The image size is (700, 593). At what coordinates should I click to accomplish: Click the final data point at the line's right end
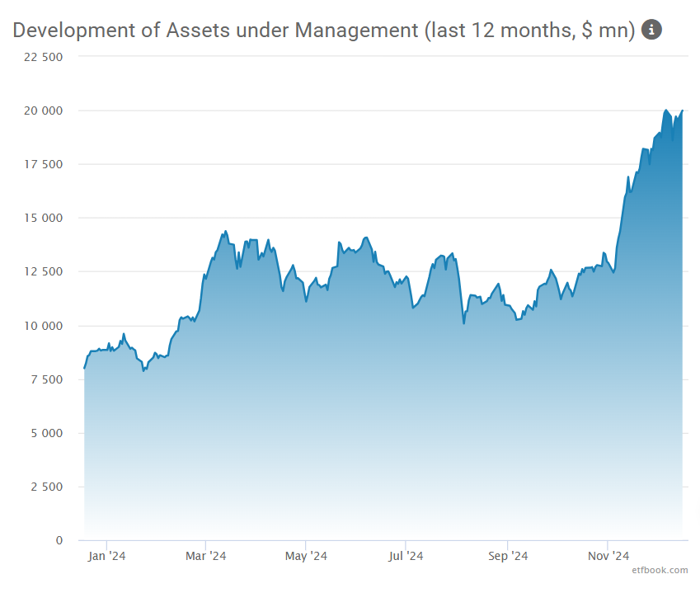click(x=682, y=111)
